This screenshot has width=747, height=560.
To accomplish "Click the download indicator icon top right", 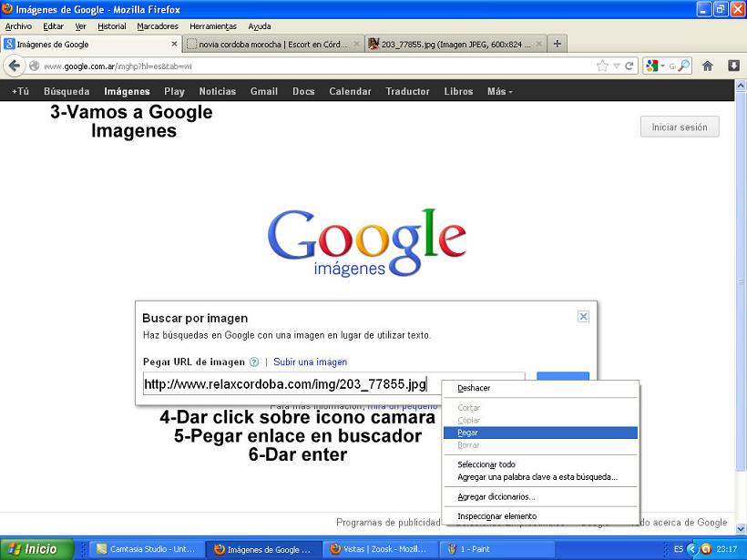I will coord(733,66).
